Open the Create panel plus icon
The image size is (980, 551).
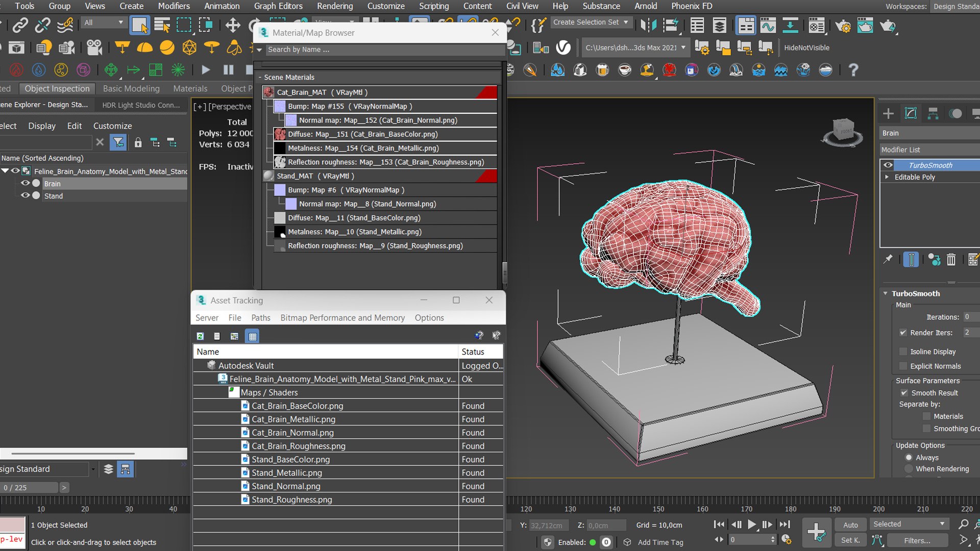click(888, 113)
